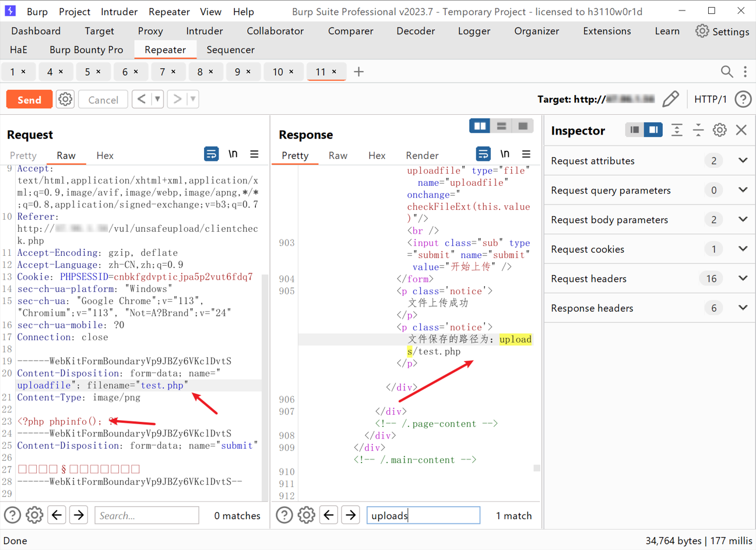This screenshot has height=550, width=756.
Task: Expand the Request cookies section
Action: [743, 249]
